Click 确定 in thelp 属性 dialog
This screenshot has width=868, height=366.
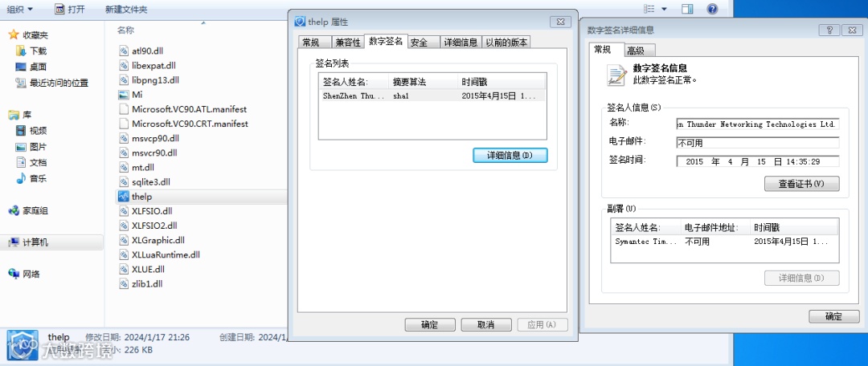[x=429, y=324]
